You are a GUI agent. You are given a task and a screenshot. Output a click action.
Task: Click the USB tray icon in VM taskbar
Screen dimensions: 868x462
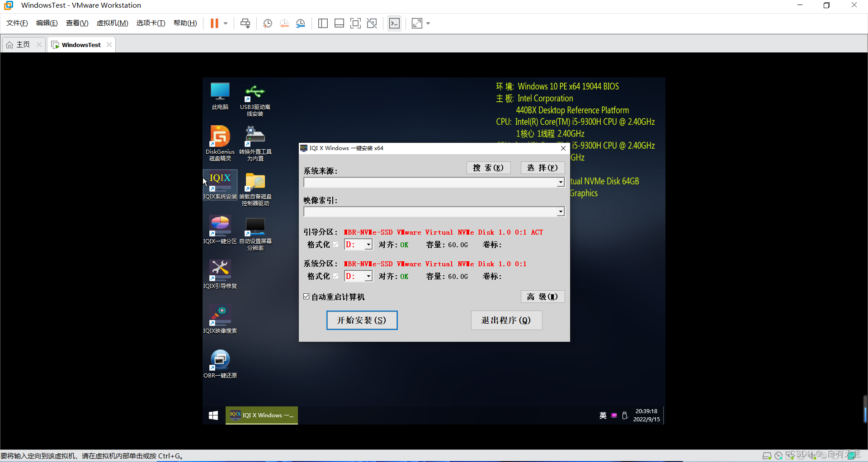pyautogui.click(x=625, y=415)
